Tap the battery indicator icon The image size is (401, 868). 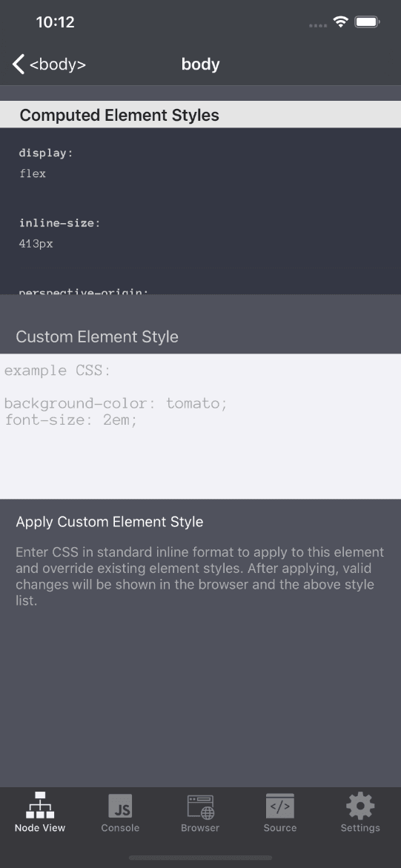[367, 22]
